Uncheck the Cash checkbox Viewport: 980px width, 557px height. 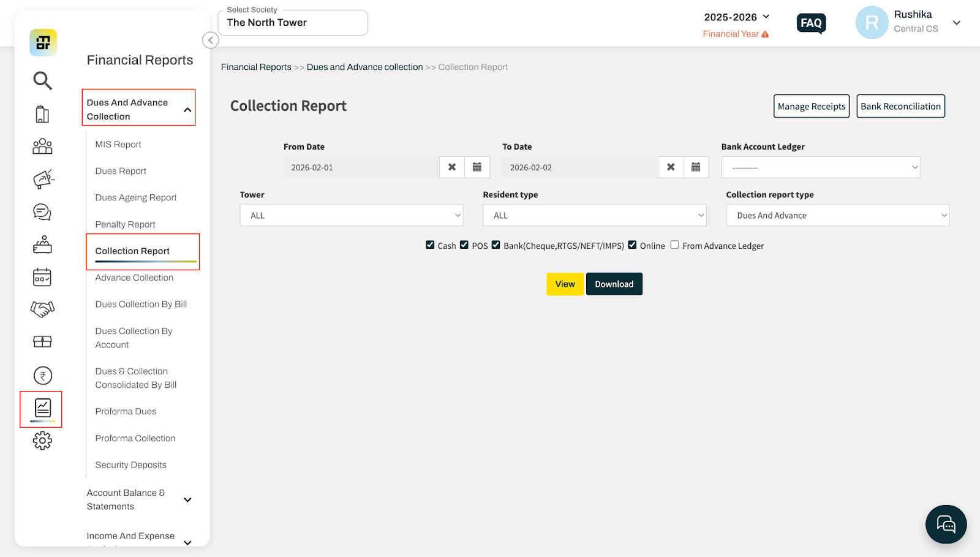430,245
